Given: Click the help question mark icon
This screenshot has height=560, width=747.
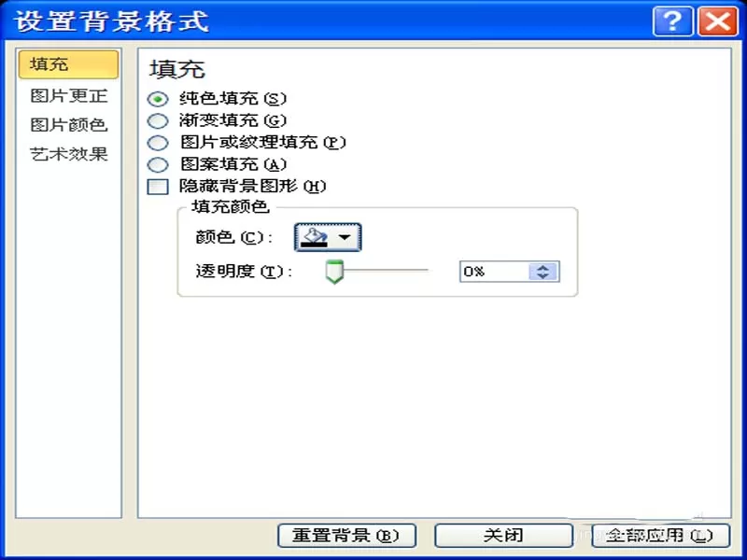Looking at the screenshot, I should [x=672, y=21].
